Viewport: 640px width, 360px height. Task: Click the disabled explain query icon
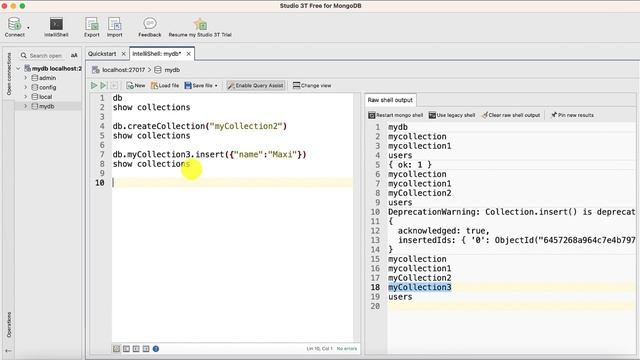click(114, 85)
